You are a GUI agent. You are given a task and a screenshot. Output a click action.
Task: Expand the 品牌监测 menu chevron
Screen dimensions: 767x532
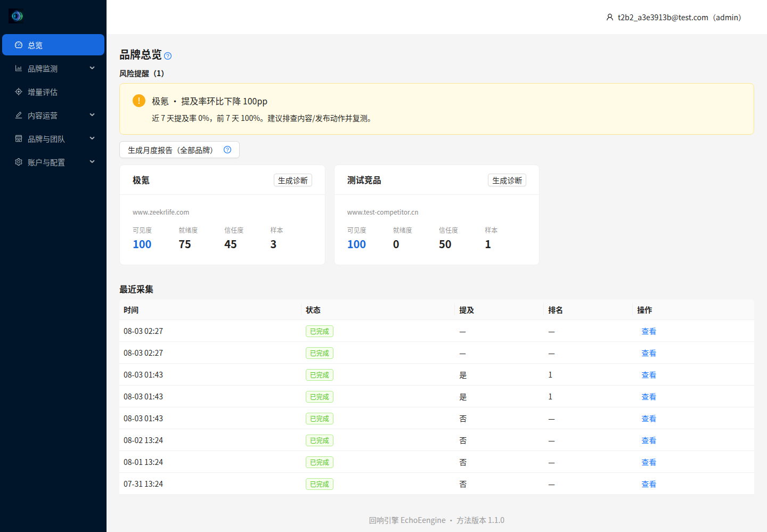click(x=92, y=68)
